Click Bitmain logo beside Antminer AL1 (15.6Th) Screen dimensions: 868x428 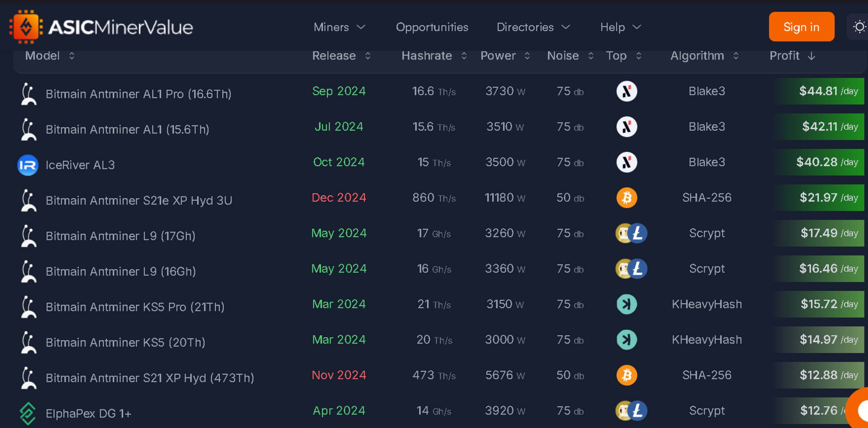click(x=28, y=129)
